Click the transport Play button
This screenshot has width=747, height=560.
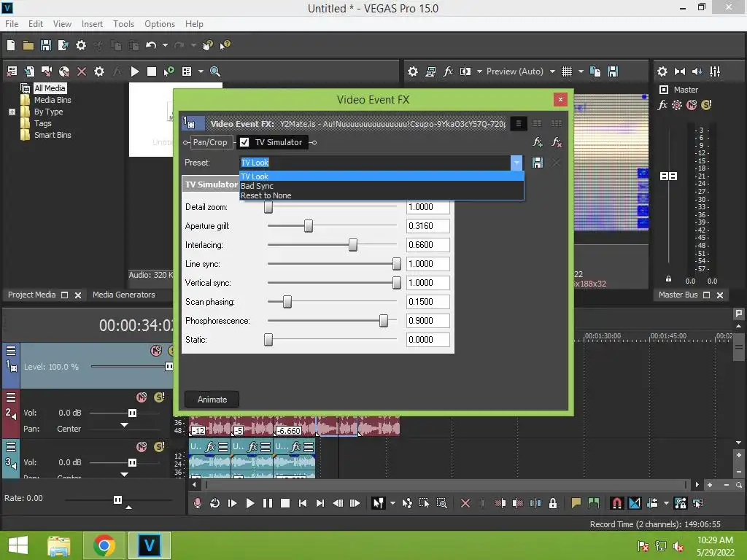pyautogui.click(x=249, y=503)
